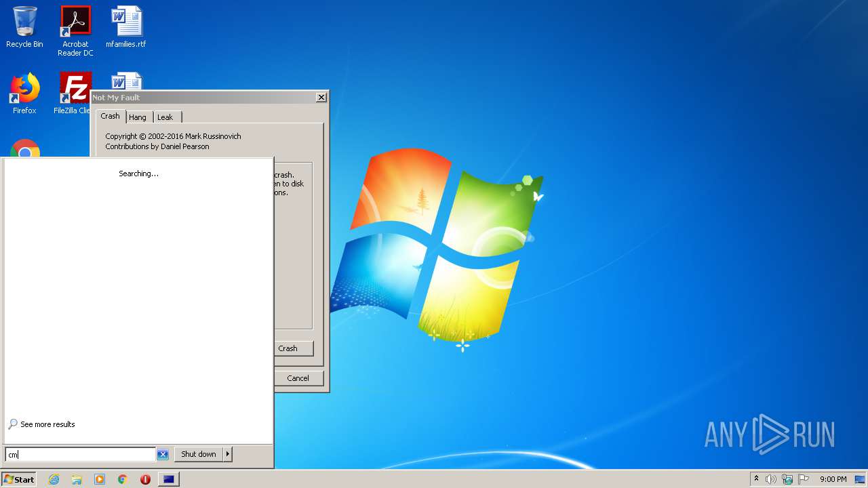The image size is (868, 488).
Task: Close the Not My Fault window
Action: tap(321, 98)
